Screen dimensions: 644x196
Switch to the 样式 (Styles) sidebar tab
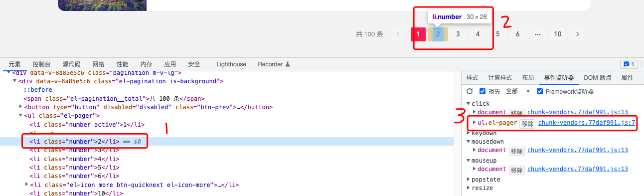(x=472, y=78)
